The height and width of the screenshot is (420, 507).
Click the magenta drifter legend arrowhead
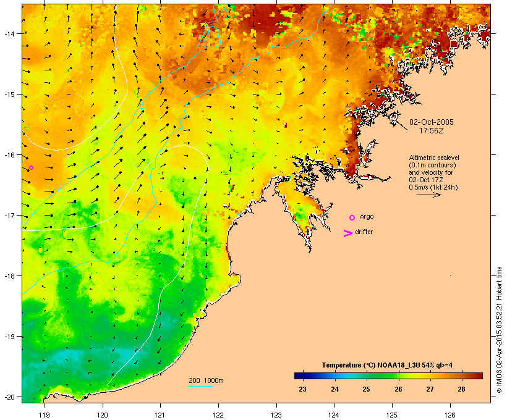click(x=347, y=233)
